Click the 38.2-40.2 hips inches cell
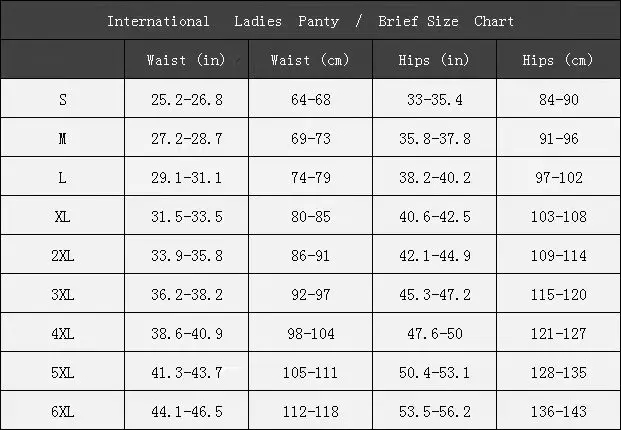The image size is (621, 430). [x=434, y=178]
